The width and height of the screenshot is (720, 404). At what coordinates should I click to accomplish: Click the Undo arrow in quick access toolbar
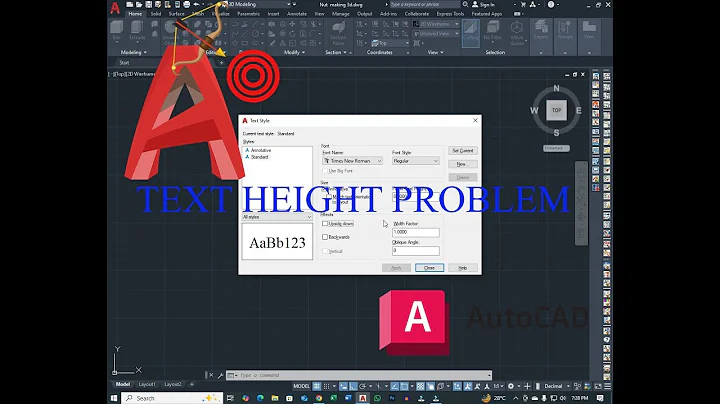click(196, 5)
